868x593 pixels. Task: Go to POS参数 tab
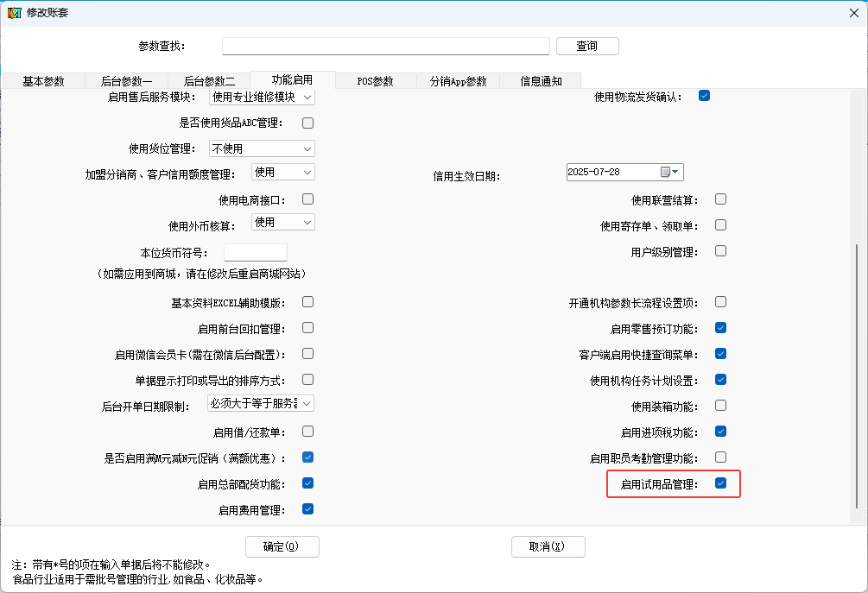tap(376, 81)
